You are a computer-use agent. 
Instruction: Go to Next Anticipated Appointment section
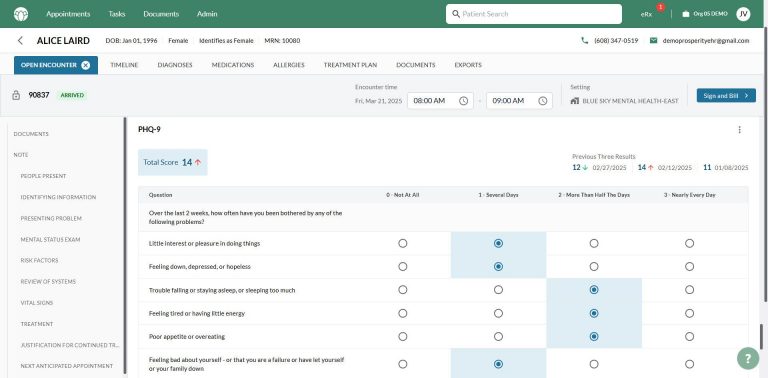(67, 366)
